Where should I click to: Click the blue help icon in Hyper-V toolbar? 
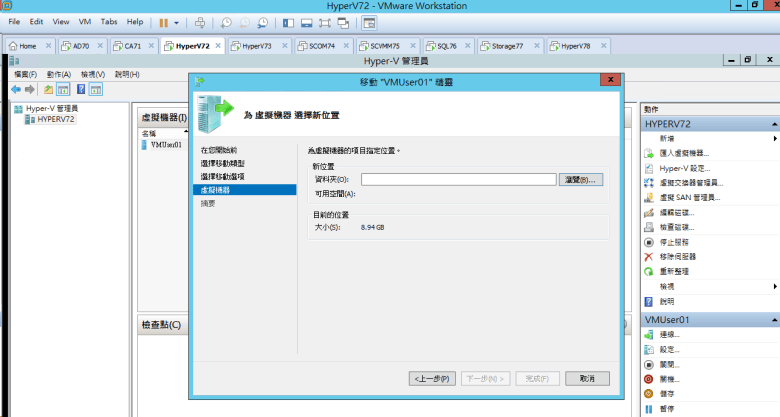tap(79, 89)
